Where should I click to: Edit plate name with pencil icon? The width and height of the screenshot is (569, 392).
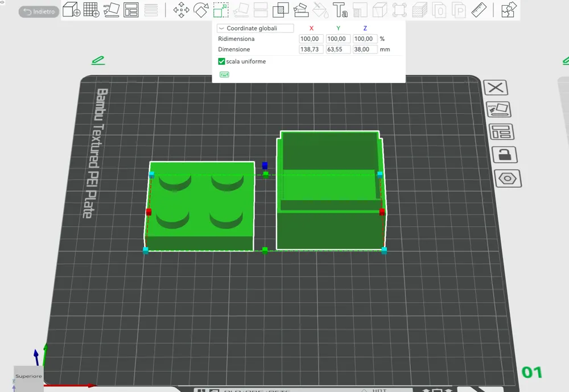(x=98, y=60)
